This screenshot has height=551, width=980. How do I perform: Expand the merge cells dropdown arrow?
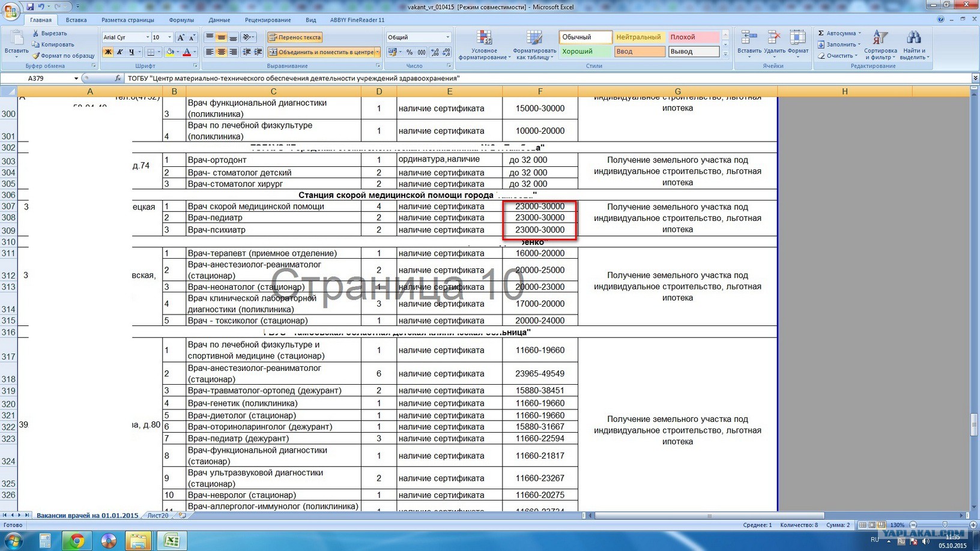tap(377, 52)
